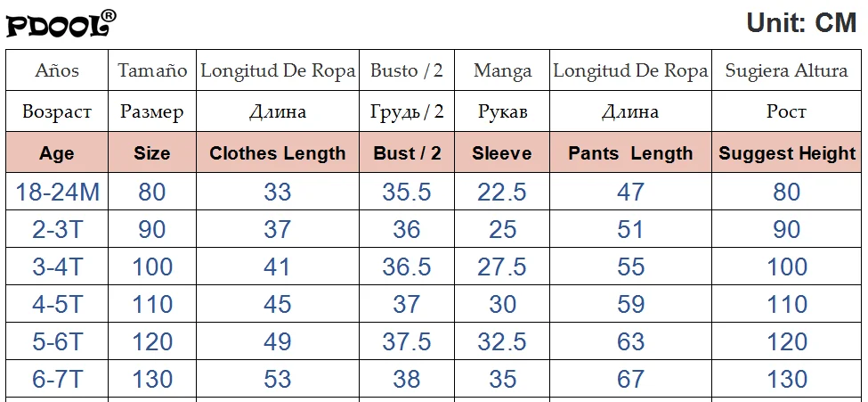Select the Russian 'Возраст' header cell
868x402 pixels.
(57, 111)
